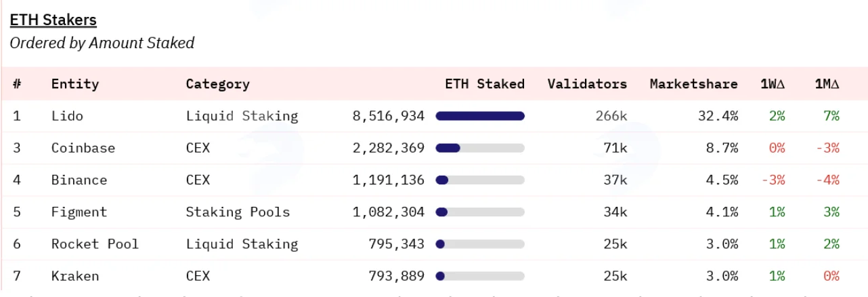Viewport: 868px width, 297px height.
Task: Select the Coinbase entity name
Action: click(83, 148)
